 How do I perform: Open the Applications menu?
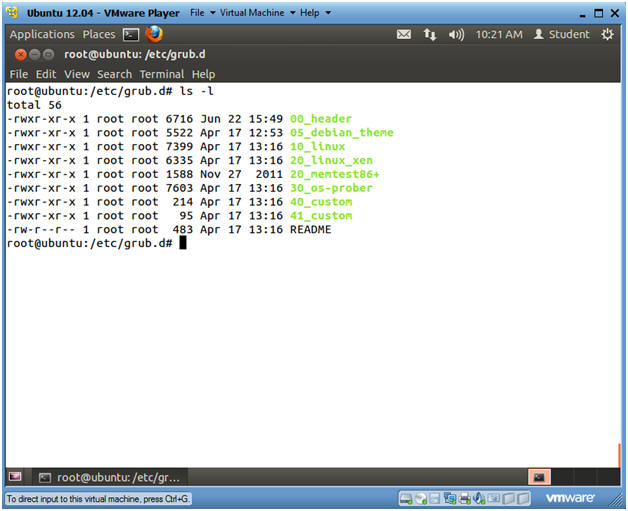tap(42, 34)
